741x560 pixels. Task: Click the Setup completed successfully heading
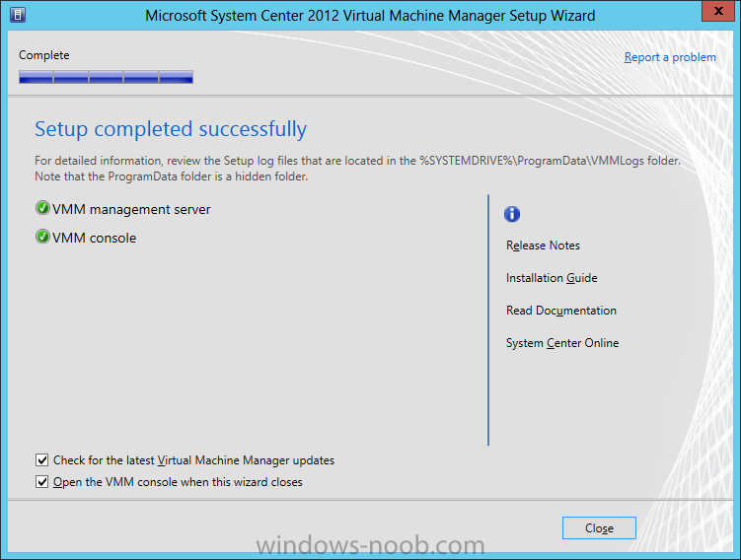pos(171,129)
